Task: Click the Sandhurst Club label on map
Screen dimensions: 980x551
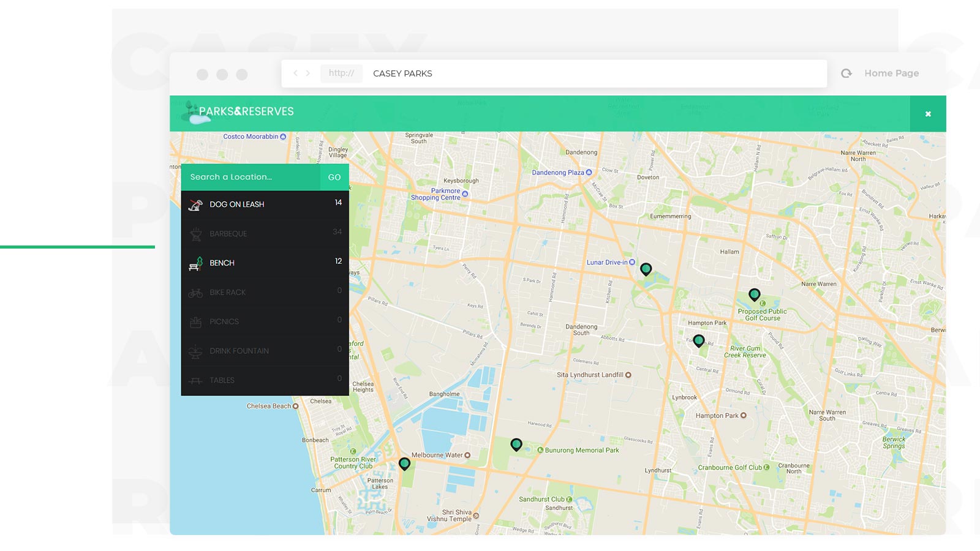Action: [x=541, y=500]
